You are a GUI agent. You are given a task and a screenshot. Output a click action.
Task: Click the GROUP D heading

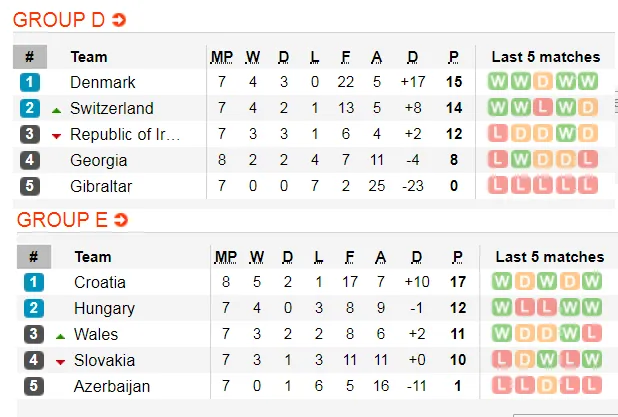click(x=59, y=20)
